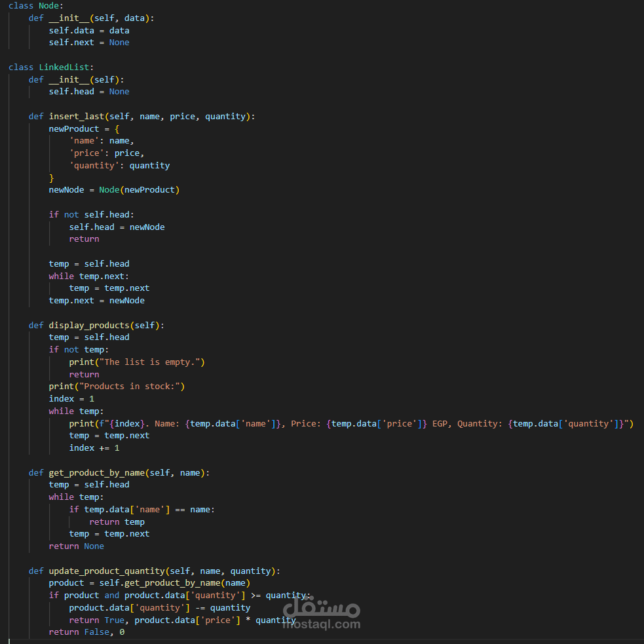The width and height of the screenshot is (644, 644).
Task: Click 'def __init__(self):' in LinkedList
Action: point(76,79)
